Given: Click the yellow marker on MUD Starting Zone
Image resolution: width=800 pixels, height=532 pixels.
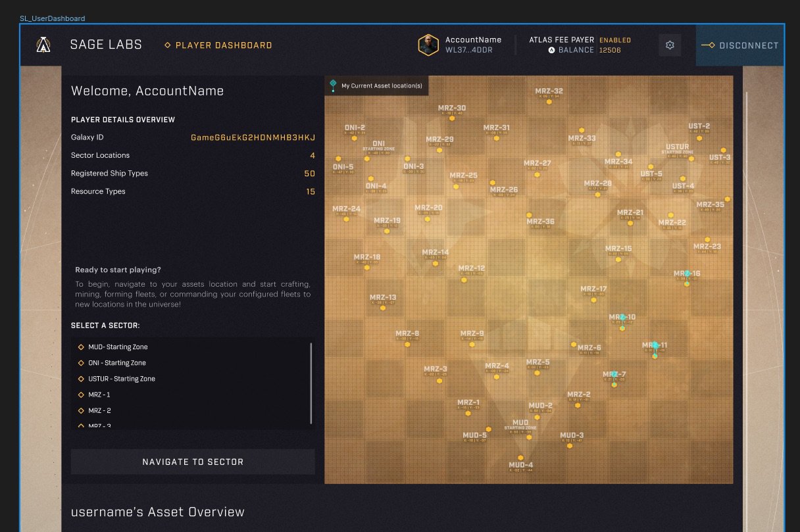Looking at the screenshot, I should coord(529,437).
